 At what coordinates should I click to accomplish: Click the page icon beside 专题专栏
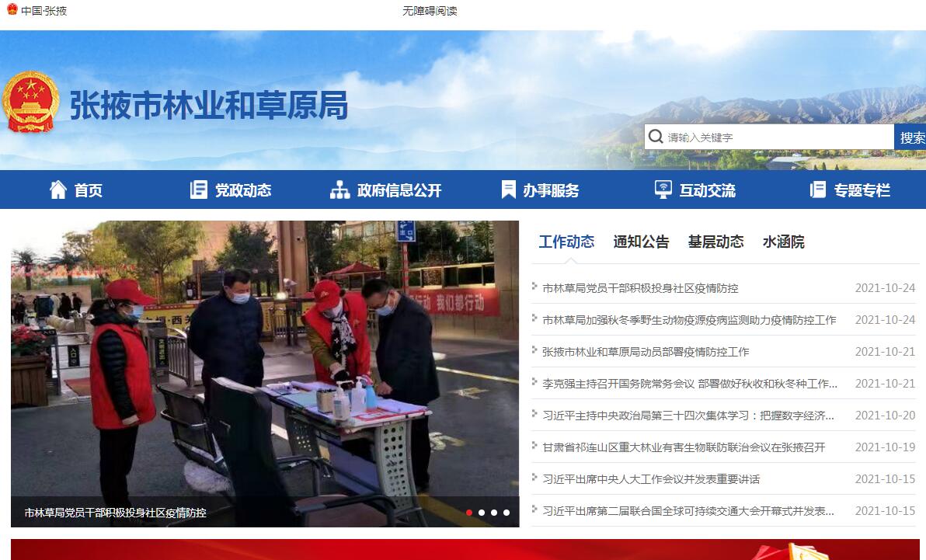point(817,190)
